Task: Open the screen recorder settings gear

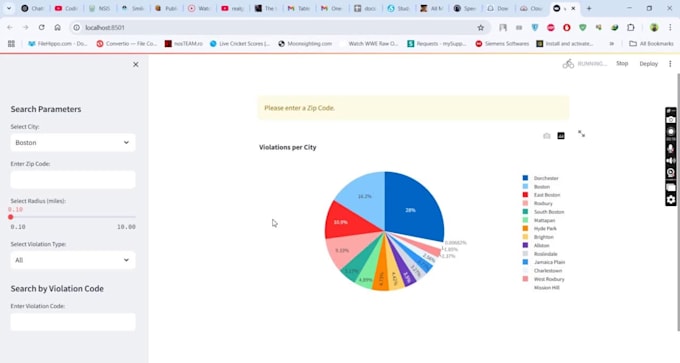Action: coord(671,199)
